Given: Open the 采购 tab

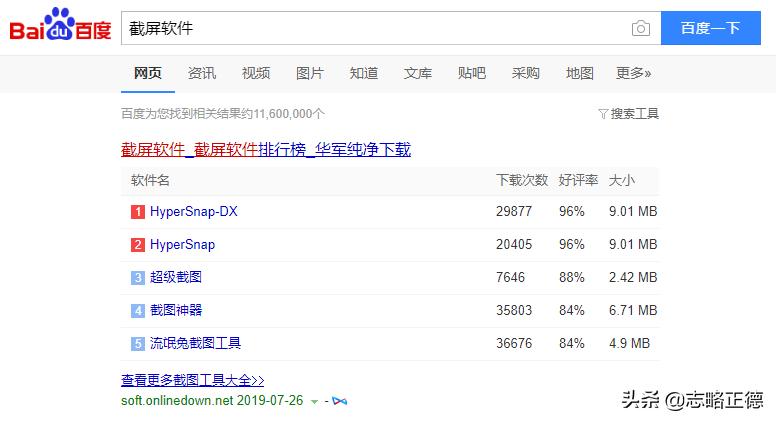Looking at the screenshot, I should pyautogui.click(x=526, y=73).
